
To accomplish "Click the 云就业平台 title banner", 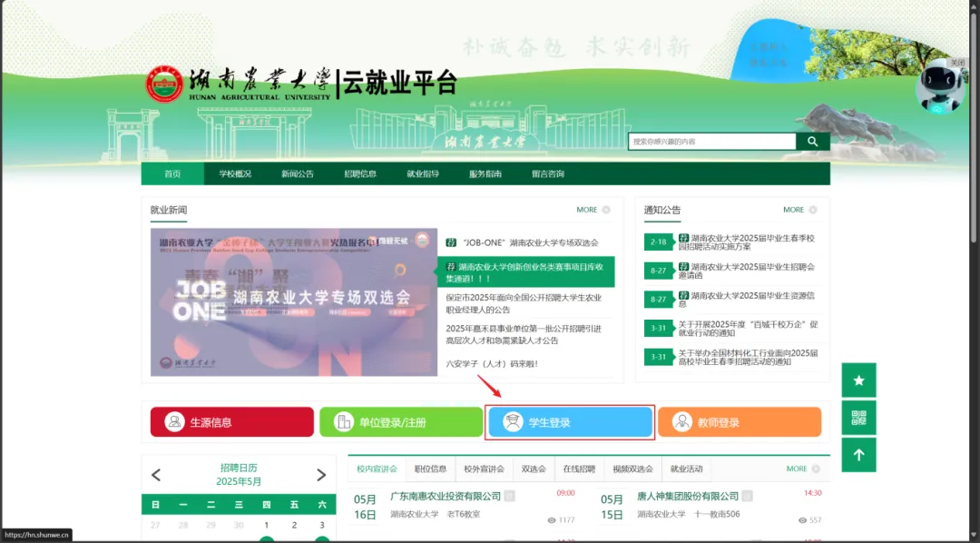I will click(x=399, y=83).
